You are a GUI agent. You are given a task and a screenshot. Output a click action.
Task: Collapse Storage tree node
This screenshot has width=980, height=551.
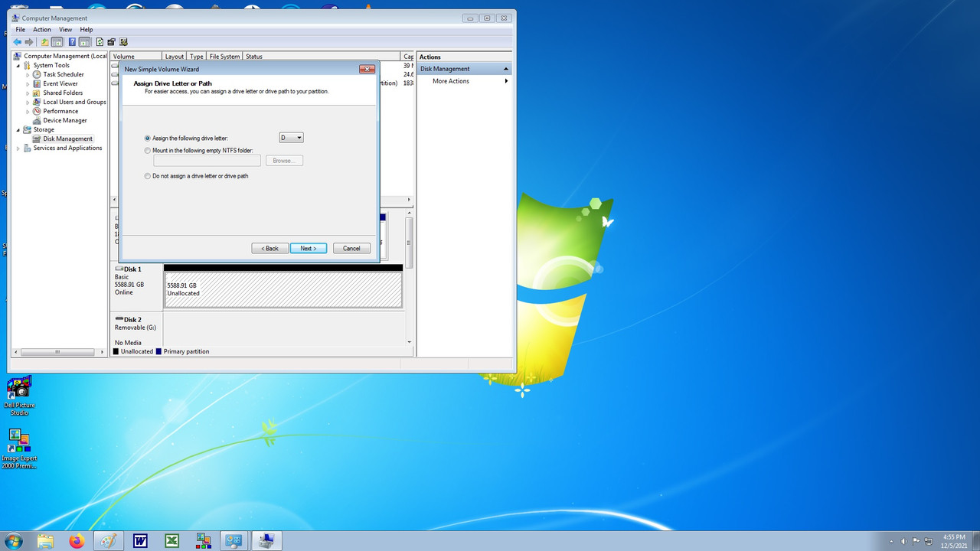click(18, 129)
